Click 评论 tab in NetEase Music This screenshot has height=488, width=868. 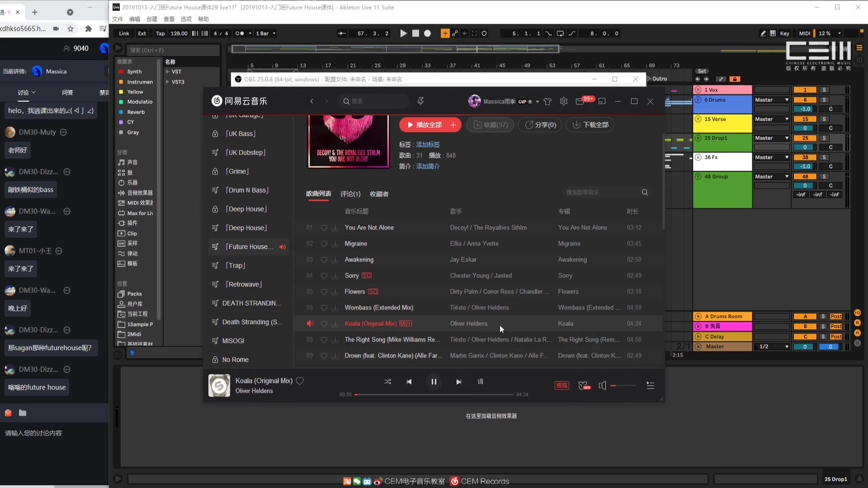pos(351,194)
